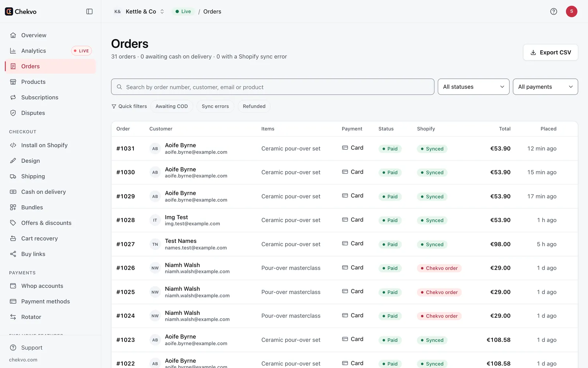Open the chekvo.com link
The width and height of the screenshot is (588, 368).
click(23, 360)
